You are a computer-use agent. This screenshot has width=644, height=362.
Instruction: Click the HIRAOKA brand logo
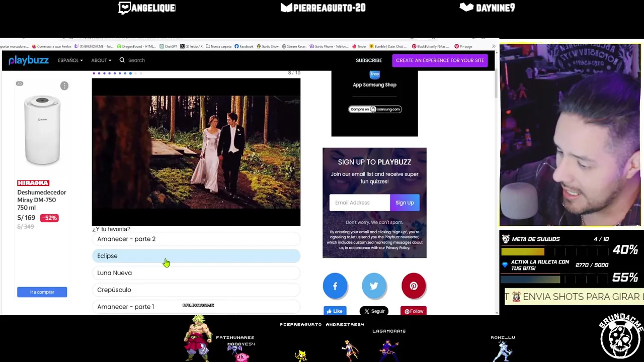33,183
